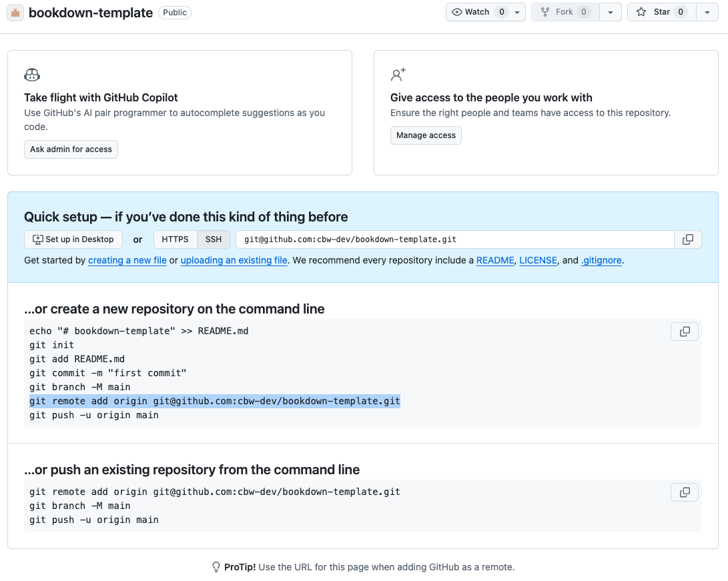Click 'Give access to the people you work with' heading

(491, 98)
